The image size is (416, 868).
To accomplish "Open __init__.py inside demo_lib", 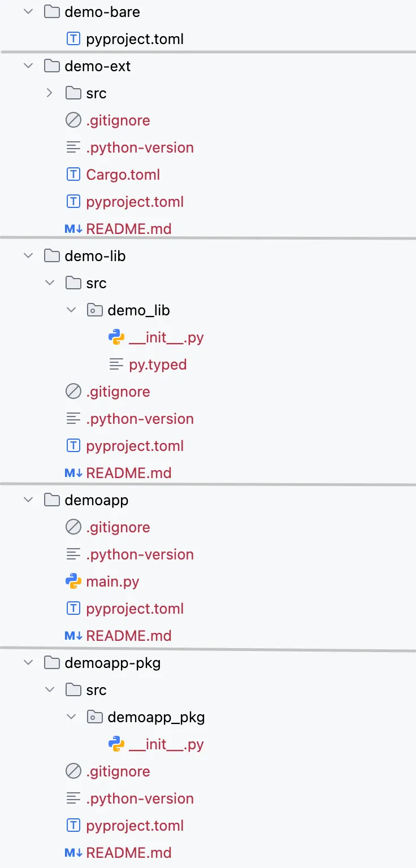I will point(166,337).
